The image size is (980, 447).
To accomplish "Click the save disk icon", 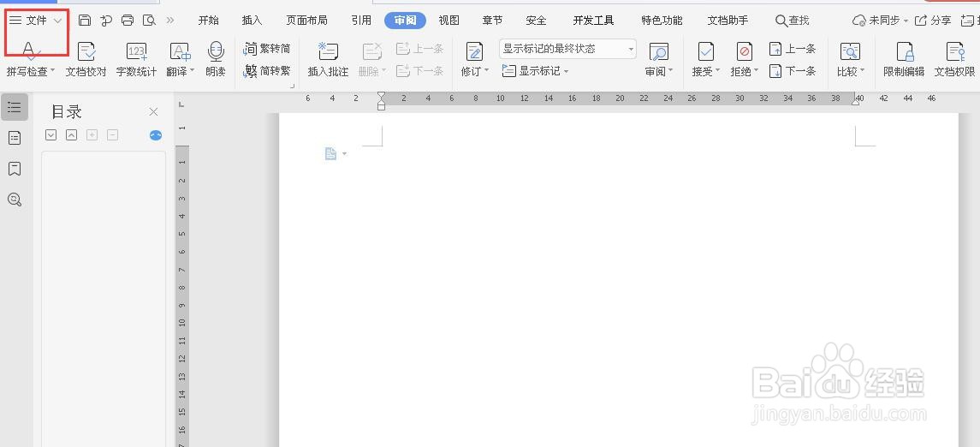I will [85, 21].
